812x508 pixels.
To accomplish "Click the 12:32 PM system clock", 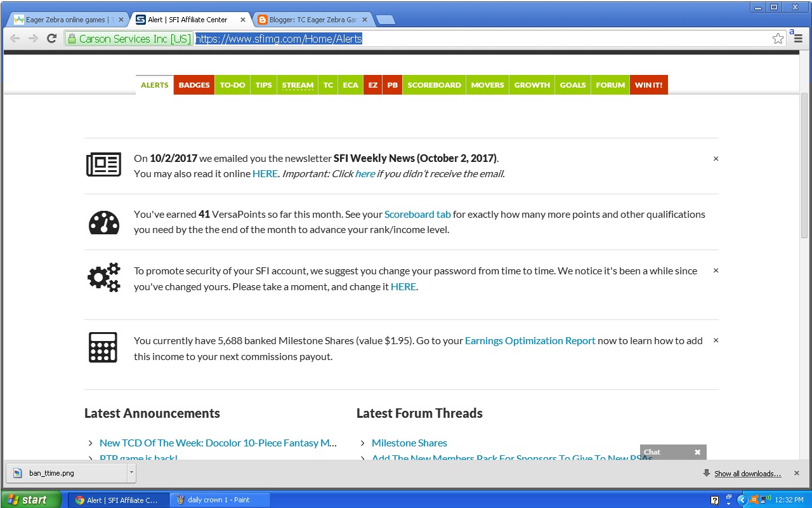I will tap(789, 500).
